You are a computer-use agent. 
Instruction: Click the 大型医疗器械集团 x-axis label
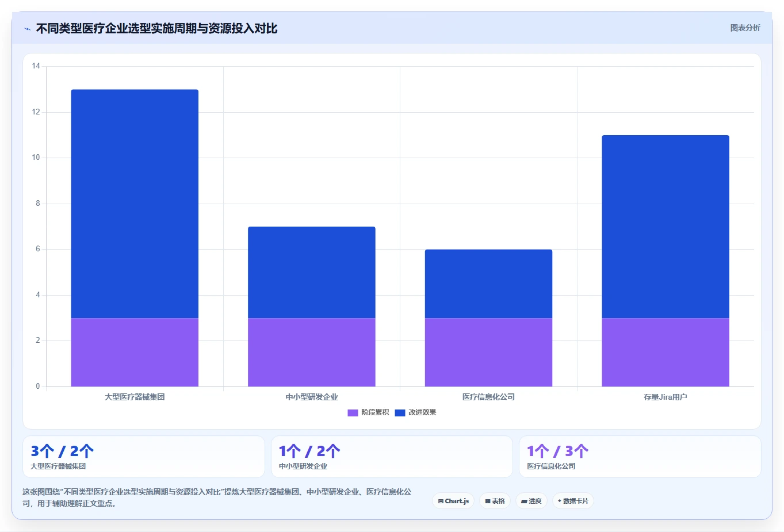tap(135, 397)
